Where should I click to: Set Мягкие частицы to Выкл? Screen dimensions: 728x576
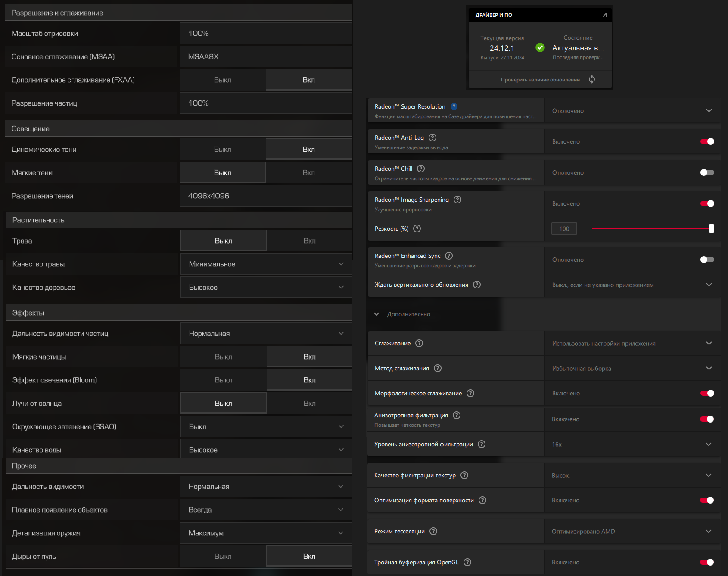click(x=224, y=357)
